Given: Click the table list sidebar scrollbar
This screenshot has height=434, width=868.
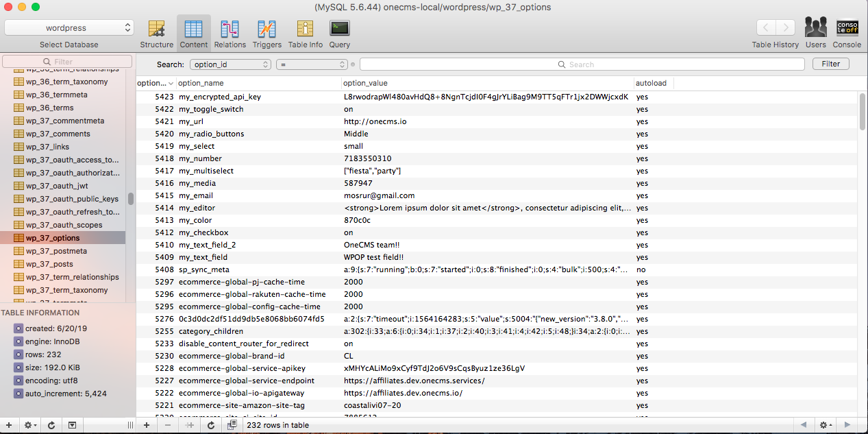Looking at the screenshot, I should [x=130, y=198].
